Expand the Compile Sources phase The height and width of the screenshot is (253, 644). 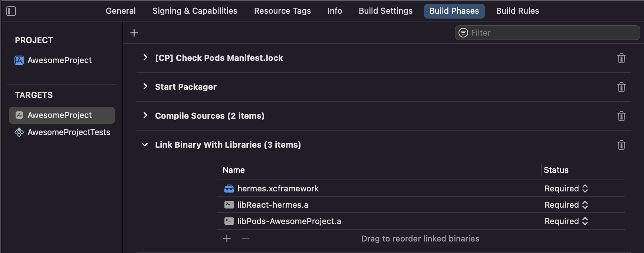pyautogui.click(x=145, y=115)
